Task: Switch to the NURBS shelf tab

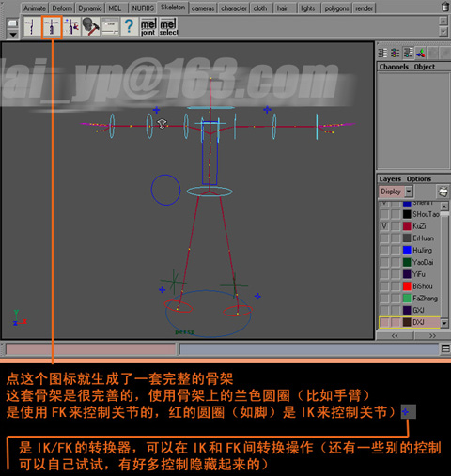Action: 143,8
